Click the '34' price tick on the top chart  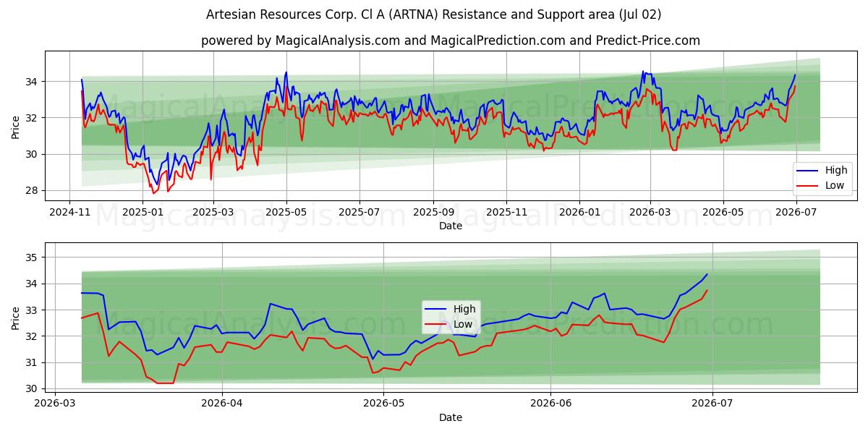pos(33,81)
